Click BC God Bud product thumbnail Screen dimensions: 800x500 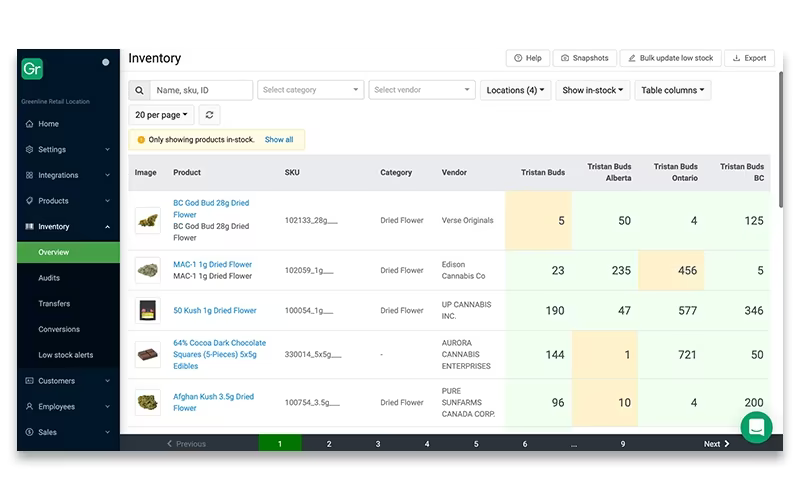(147, 220)
